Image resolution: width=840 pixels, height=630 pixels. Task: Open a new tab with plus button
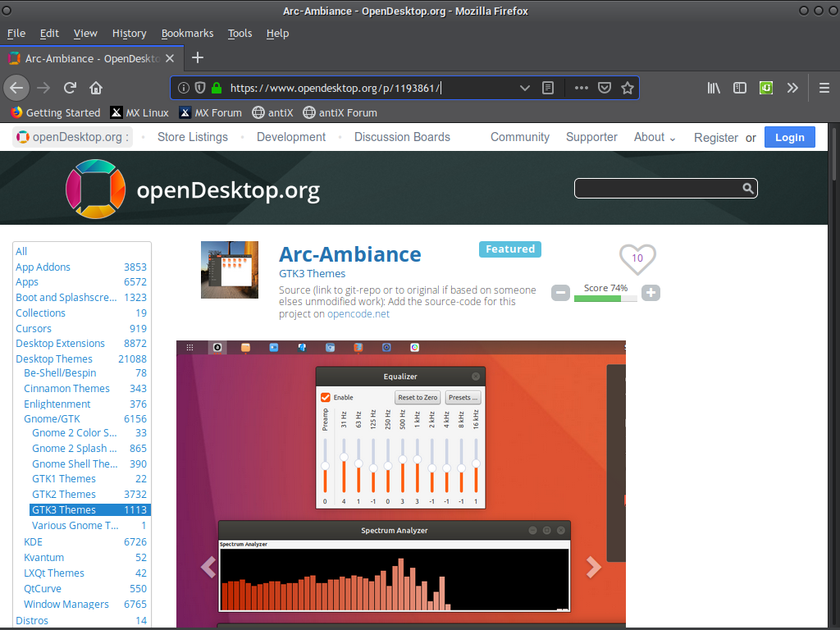(198, 58)
